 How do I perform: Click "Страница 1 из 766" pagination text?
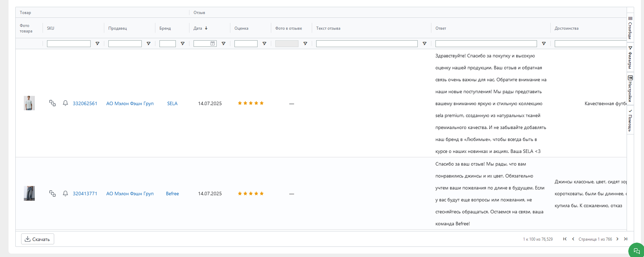click(x=595, y=239)
